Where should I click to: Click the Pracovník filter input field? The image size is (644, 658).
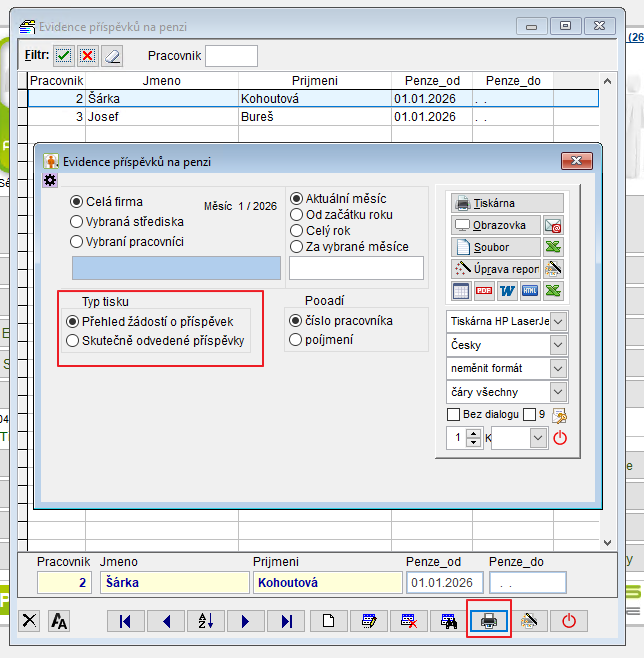click(x=231, y=56)
